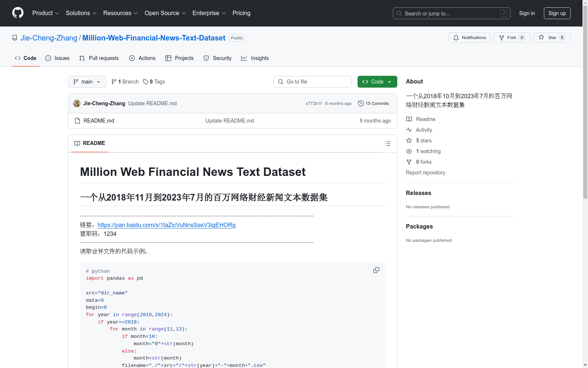Click the Packages heading link
Image resolution: width=588 pixels, height=368 pixels.
pyautogui.click(x=419, y=226)
